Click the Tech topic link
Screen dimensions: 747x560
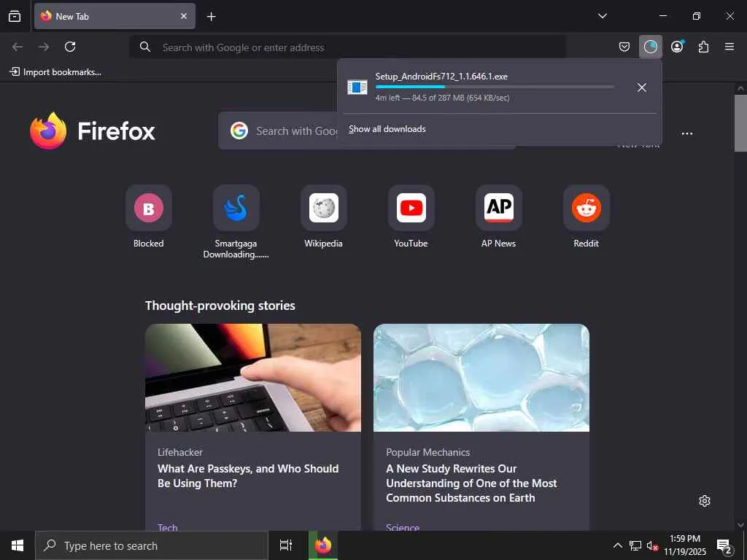pyautogui.click(x=168, y=526)
